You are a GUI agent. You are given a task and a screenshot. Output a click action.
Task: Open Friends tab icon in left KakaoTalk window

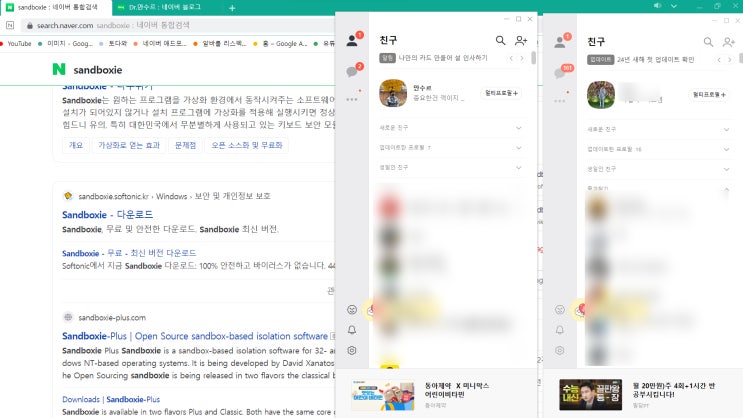pos(352,41)
